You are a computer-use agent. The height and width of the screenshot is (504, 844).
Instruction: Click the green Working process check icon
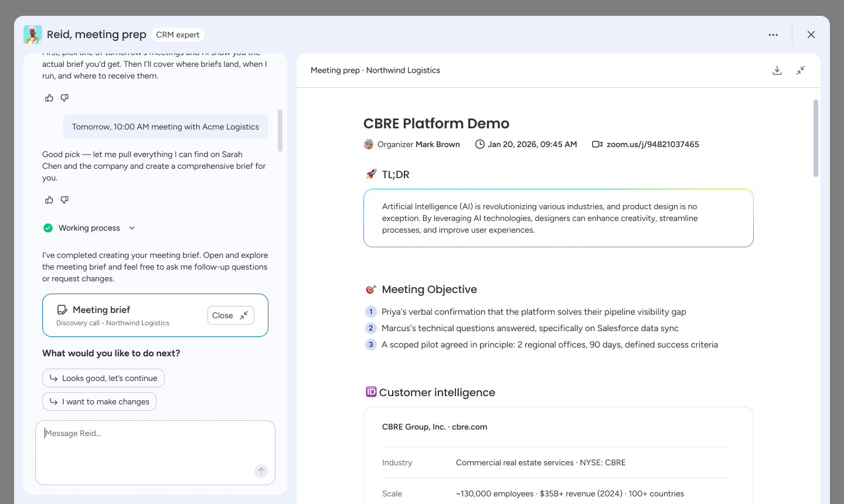(48, 228)
